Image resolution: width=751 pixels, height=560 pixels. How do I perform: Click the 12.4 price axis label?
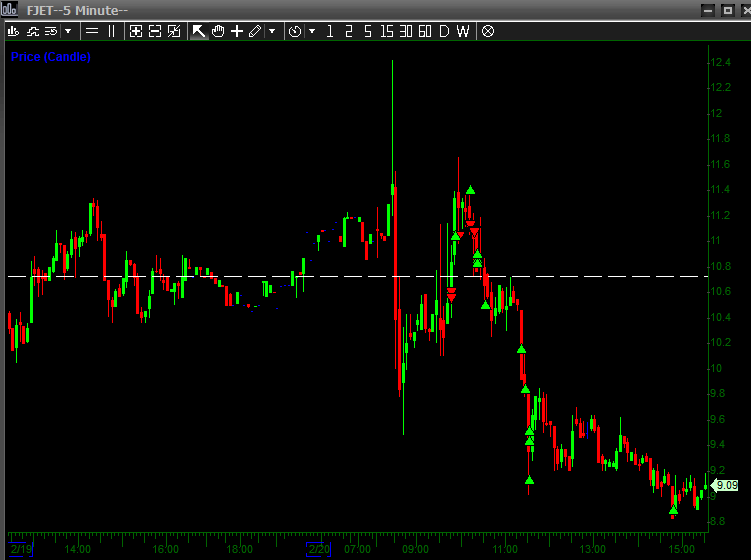(720, 62)
